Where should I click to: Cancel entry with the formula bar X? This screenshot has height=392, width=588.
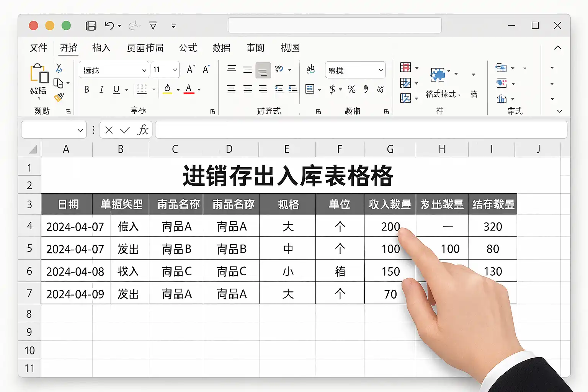click(109, 130)
